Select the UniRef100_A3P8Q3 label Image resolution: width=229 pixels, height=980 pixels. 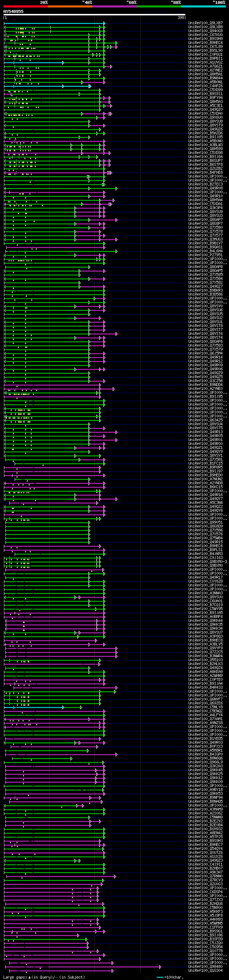point(205,636)
